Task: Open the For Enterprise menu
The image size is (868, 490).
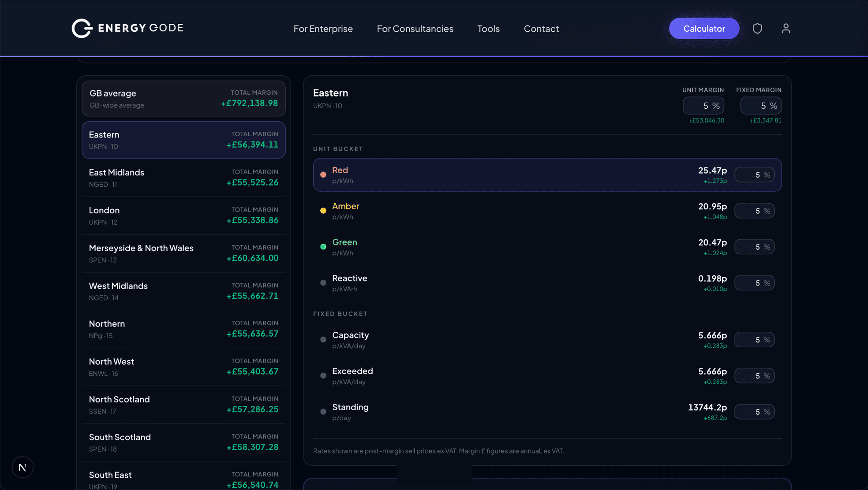Action: click(323, 29)
